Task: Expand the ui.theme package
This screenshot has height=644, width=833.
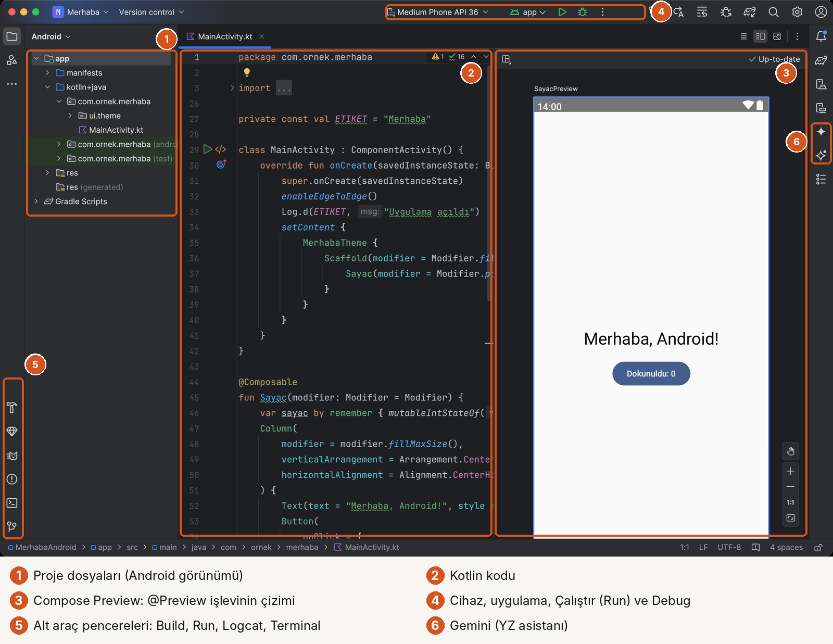Action: coord(70,116)
